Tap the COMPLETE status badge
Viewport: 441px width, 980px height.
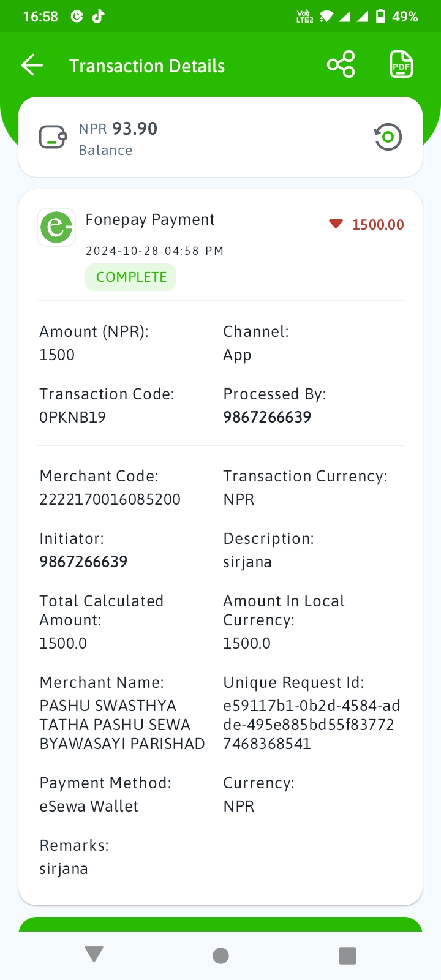131,277
